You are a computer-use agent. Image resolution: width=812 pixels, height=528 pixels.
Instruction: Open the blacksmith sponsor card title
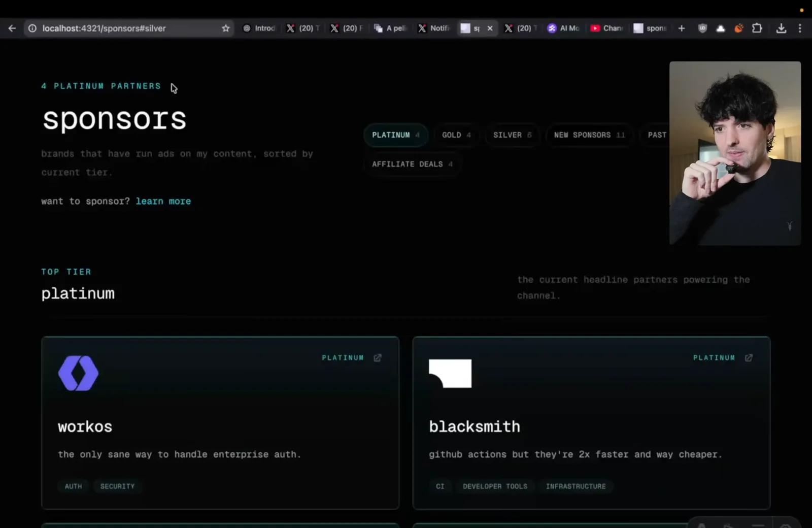click(475, 426)
